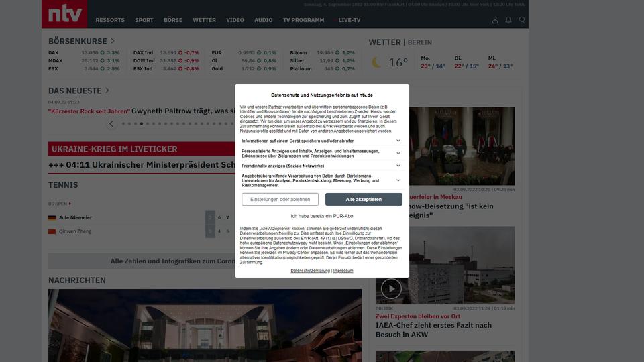Click the DOW Ind row

click(x=166, y=61)
